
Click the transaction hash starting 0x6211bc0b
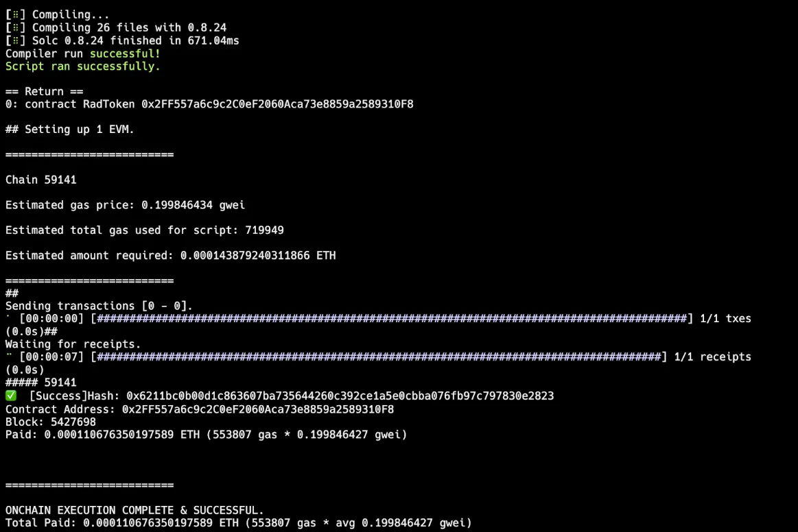(340, 396)
